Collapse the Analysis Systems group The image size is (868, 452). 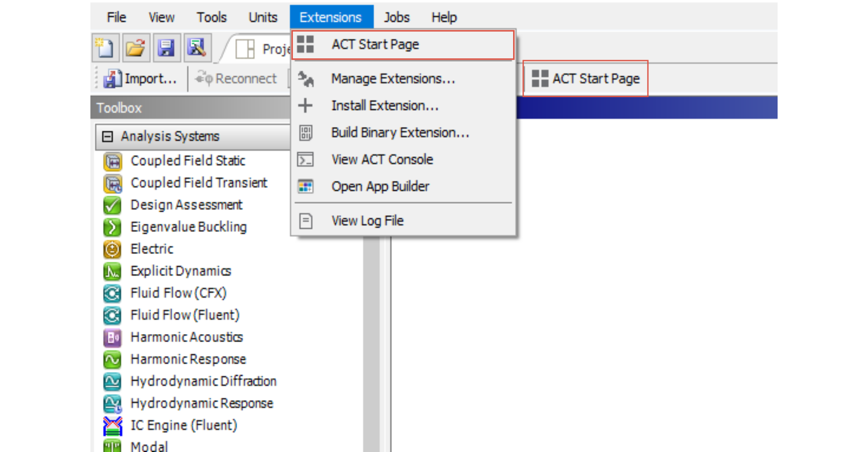[x=108, y=137]
